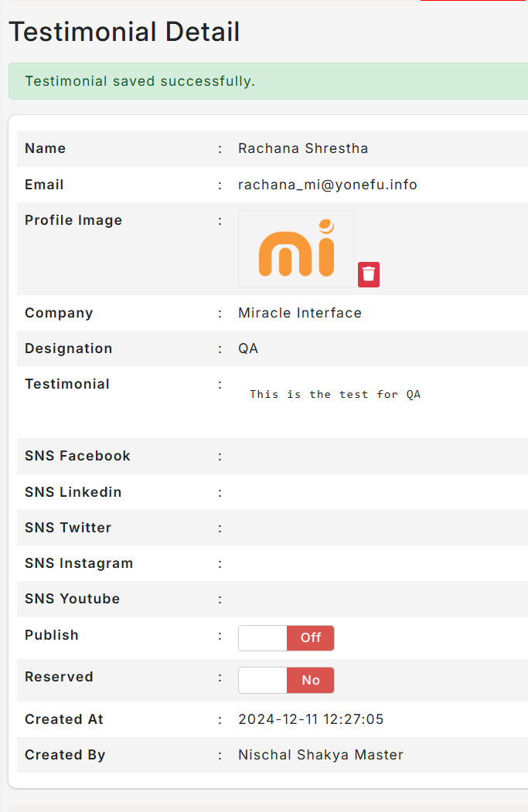Viewport: 528px width, 812px height.
Task: Click the Miracle Interface company value
Action: (x=300, y=313)
